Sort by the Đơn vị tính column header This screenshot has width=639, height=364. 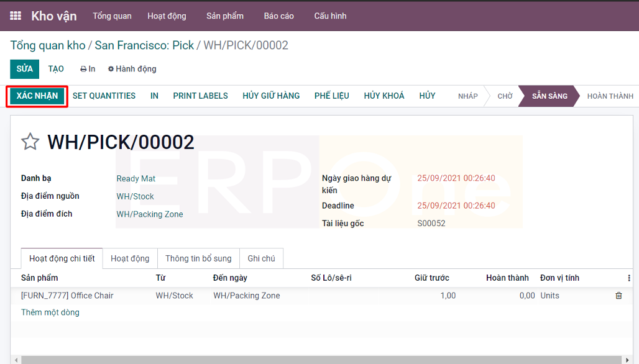tap(559, 278)
